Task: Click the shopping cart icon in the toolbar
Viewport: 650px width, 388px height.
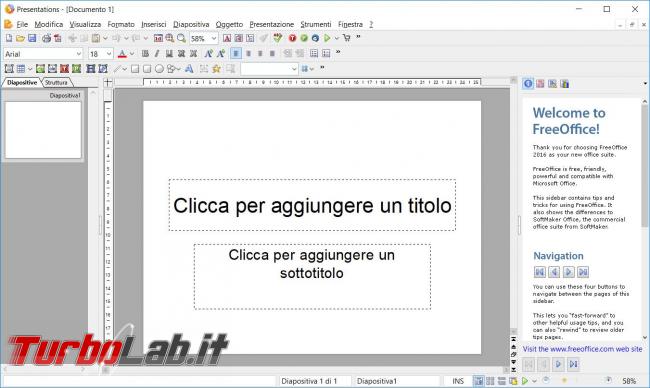Action: [347, 38]
